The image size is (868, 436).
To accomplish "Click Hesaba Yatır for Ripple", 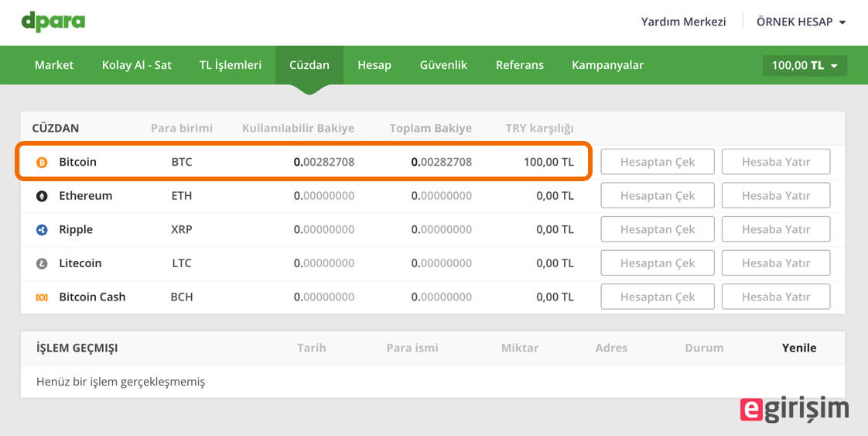I will point(776,229).
